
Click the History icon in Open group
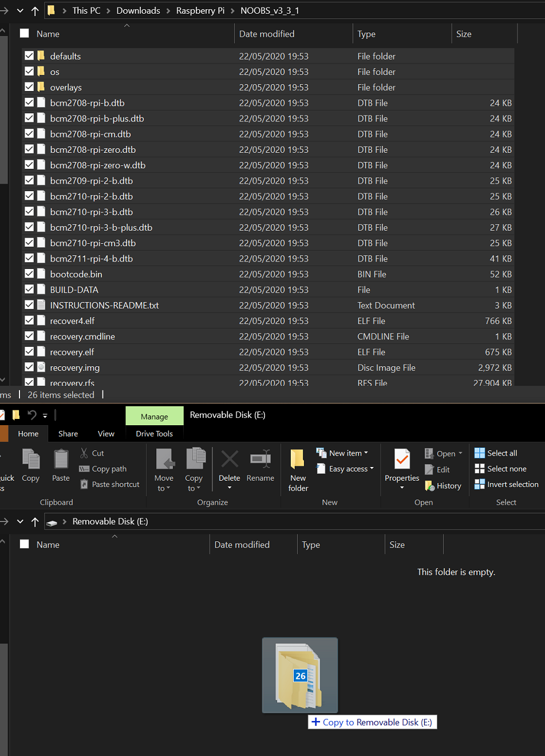(x=430, y=486)
